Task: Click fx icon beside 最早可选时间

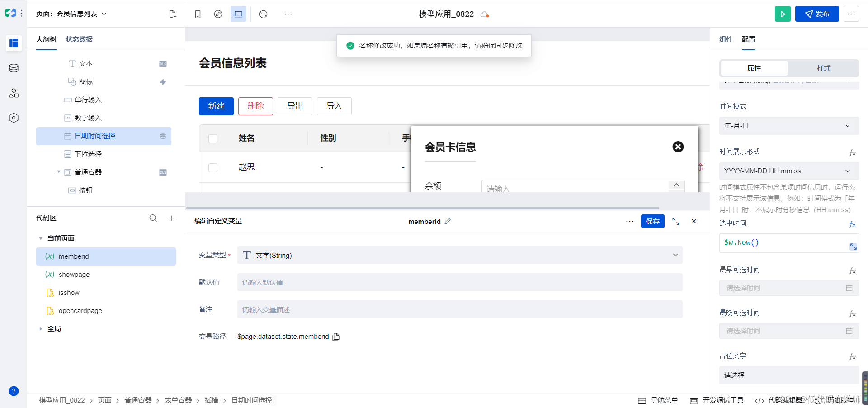Action: pyautogui.click(x=852, y=271)
